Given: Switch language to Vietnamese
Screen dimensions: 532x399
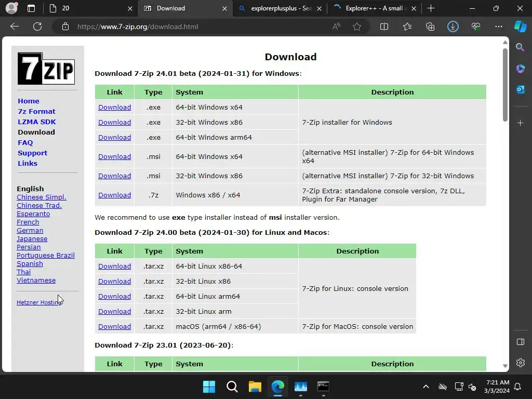Looking at the screenshot, I should coord(36,280).
